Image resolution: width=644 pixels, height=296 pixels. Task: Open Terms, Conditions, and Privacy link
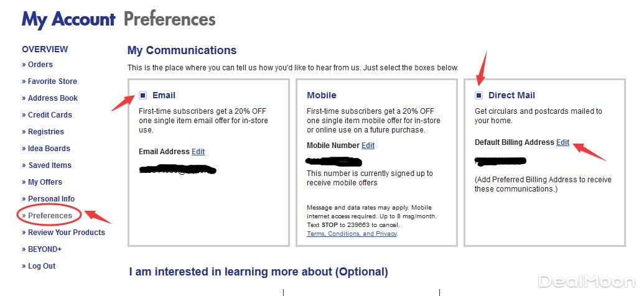[352, 234]
